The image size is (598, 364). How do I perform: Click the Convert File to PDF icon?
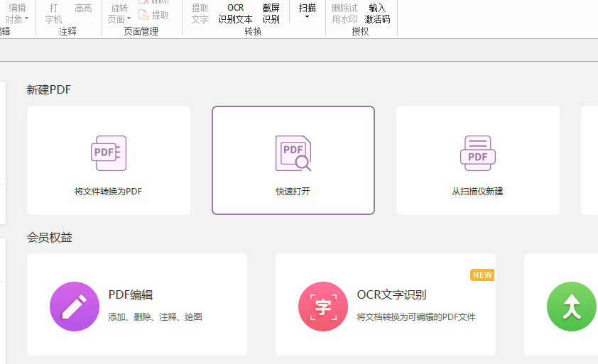[x=109, y=153]
